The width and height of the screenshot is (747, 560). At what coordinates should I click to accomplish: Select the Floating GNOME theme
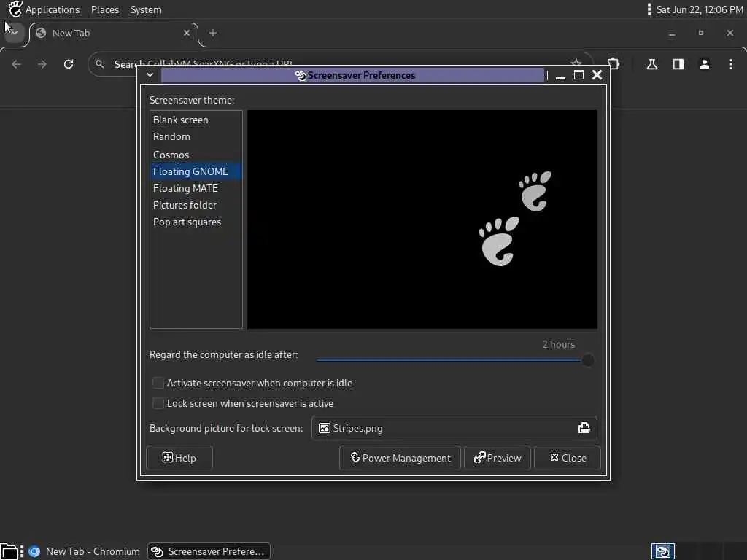point(196,171)
